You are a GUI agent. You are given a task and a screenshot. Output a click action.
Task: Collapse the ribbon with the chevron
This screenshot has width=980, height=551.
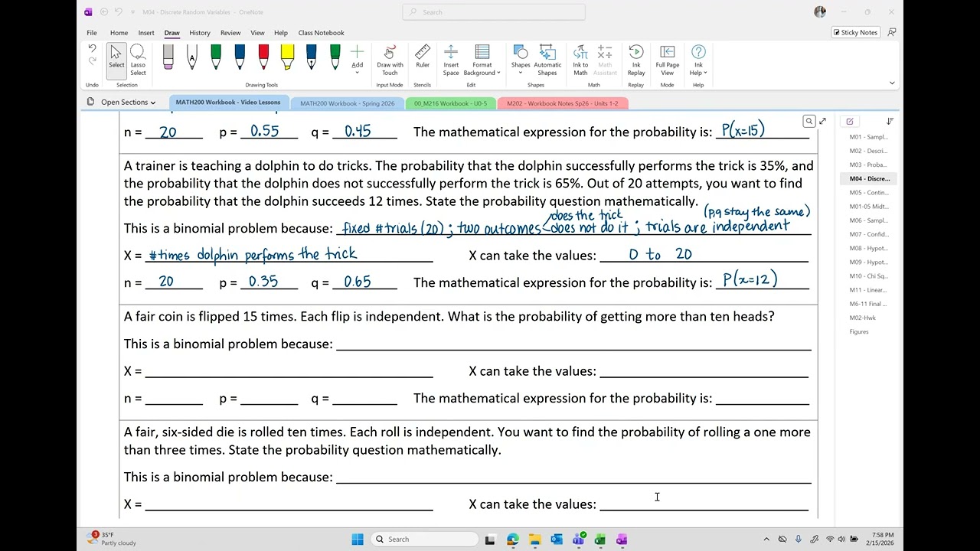click(x=892, y=83)
